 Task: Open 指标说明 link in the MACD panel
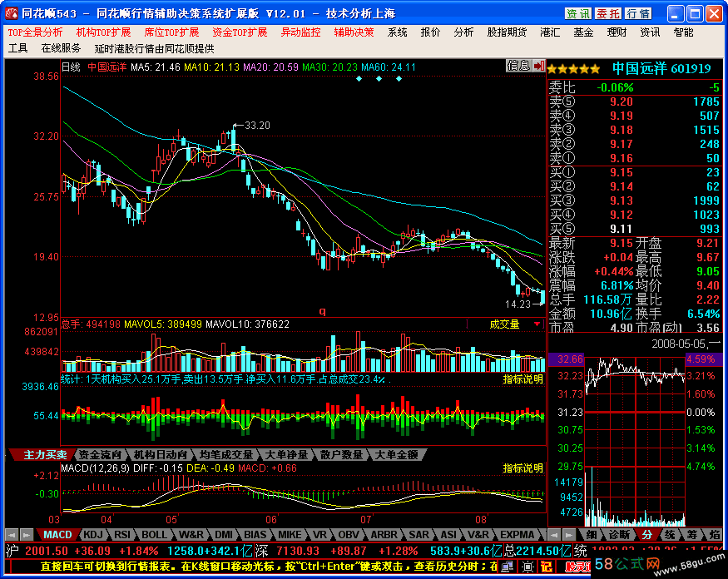(x=523, y=468)
